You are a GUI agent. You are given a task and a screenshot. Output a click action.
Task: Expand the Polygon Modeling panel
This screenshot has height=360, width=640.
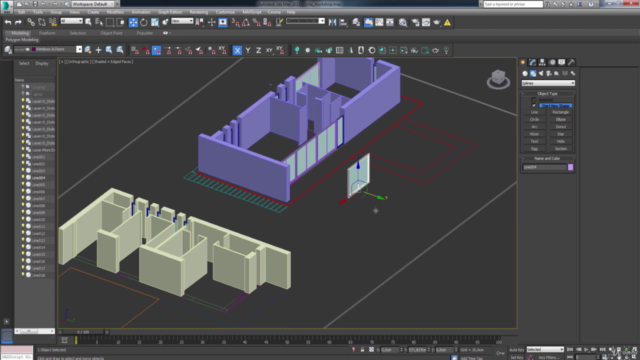point(22,40)
